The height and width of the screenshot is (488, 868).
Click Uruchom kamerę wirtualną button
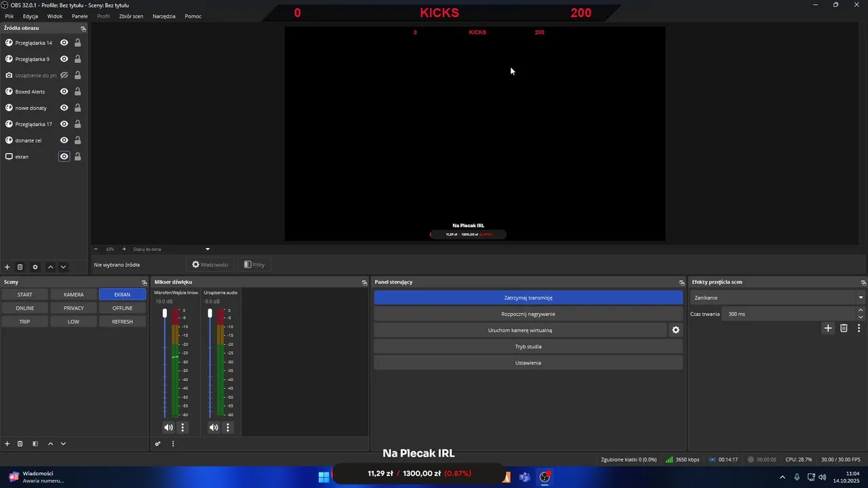(x=520, y=330)
